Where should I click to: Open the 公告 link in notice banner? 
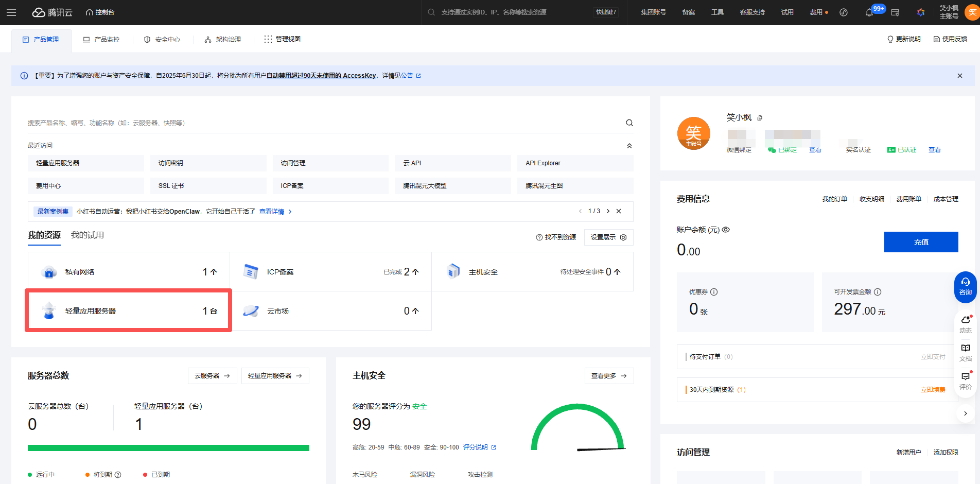click(x=411, y=76)
